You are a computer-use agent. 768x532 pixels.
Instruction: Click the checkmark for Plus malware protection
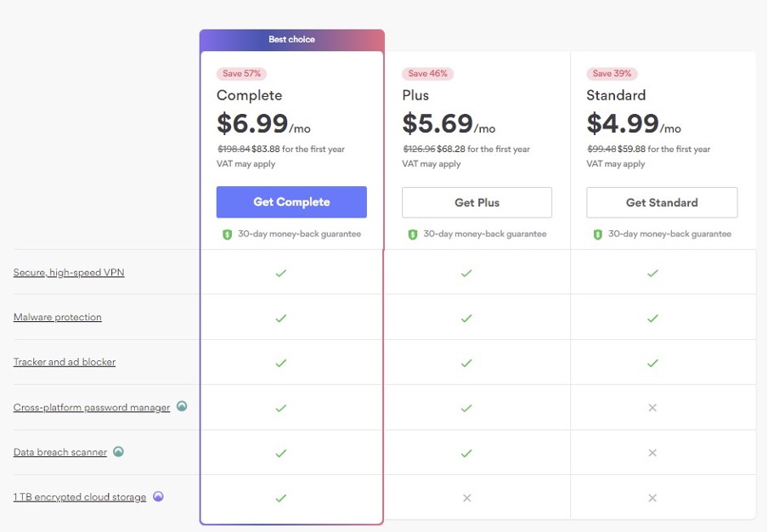[x=466, y=317]
